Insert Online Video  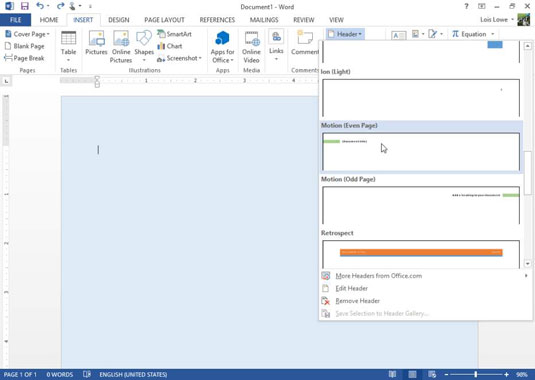(x=251, y=47)
